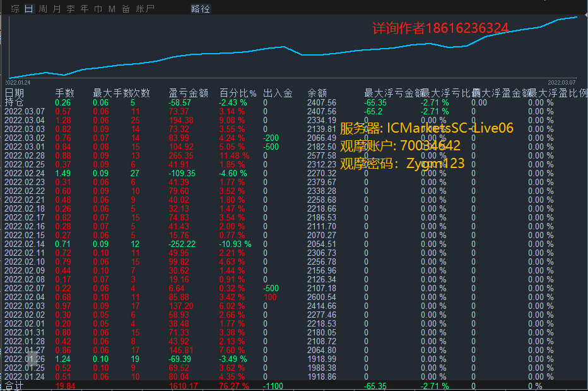This screenshot has height=391, width=588.
Task: Click the 路径 path button
Action: coord(201,9)
